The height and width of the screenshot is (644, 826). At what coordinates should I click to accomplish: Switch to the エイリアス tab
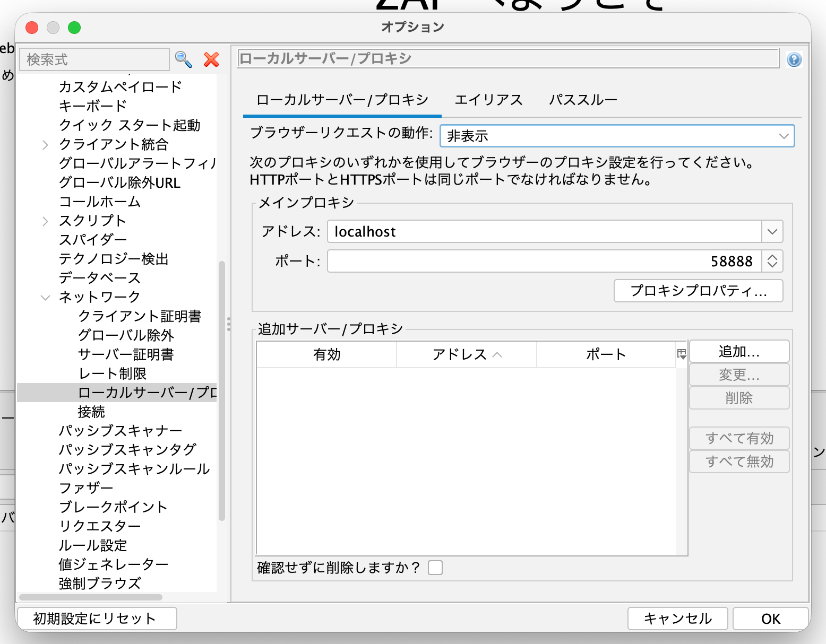[x=489, y=100]
